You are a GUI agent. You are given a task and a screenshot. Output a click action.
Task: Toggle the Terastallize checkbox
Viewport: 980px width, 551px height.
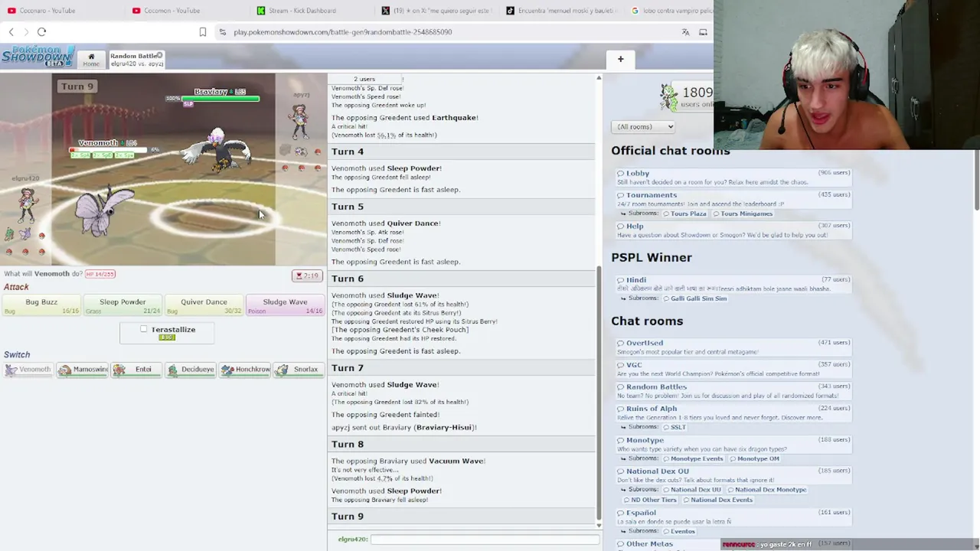pos(143,329)
